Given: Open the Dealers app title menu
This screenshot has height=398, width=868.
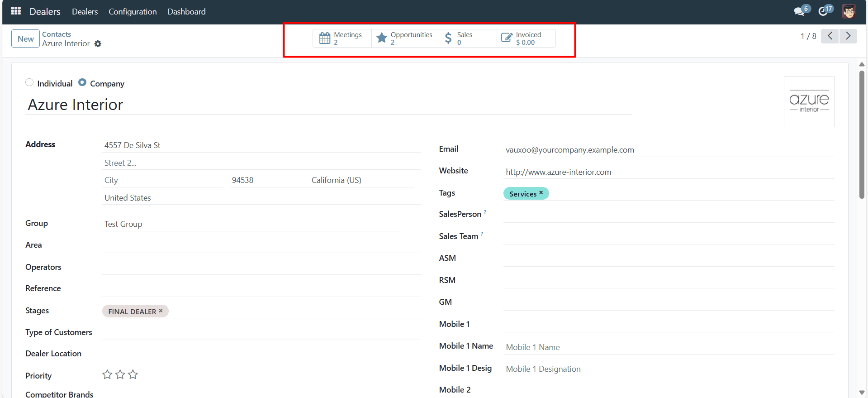Looking at the screenshot, I should click(x=45, y=12).
